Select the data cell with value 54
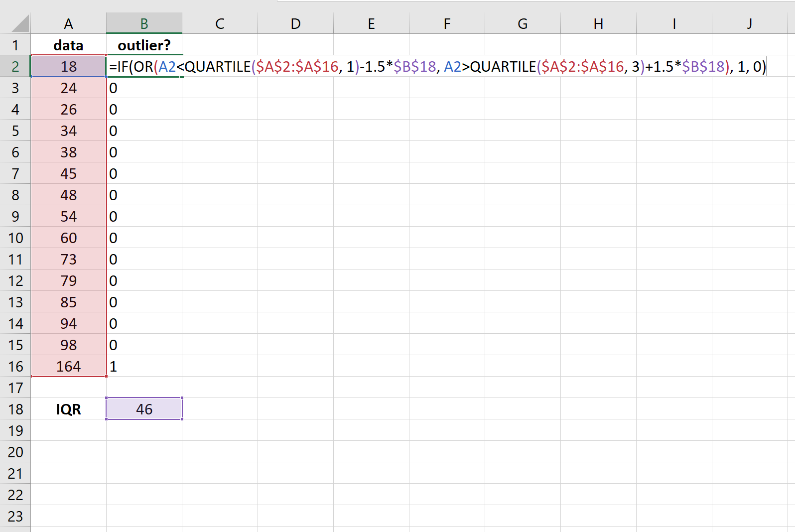795x532 pixels. [68, 217]
